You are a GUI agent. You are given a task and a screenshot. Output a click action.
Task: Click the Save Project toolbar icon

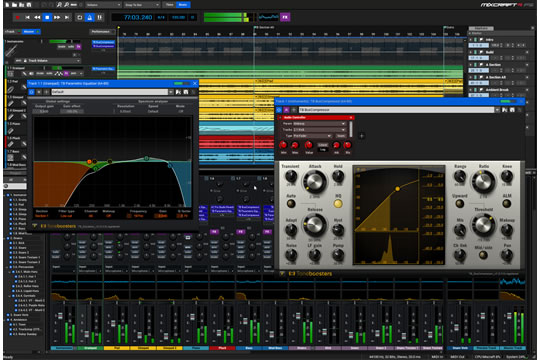(29, 5)
